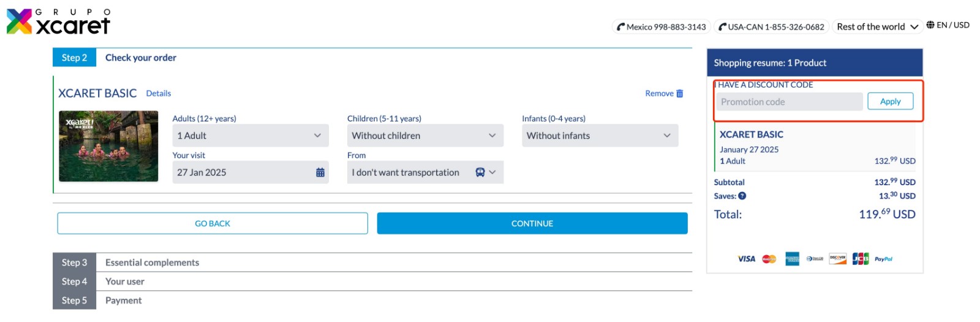Open the Adults quantity dropdown
The height and width of the screenshot is (322, 980).
click(x=250, y=136)
